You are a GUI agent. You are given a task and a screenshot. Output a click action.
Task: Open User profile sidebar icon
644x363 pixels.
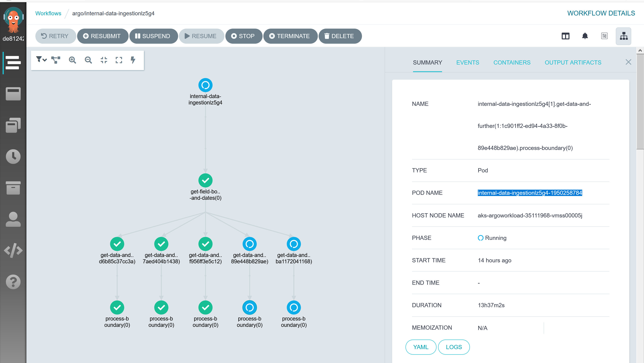(x=13, y=219)
